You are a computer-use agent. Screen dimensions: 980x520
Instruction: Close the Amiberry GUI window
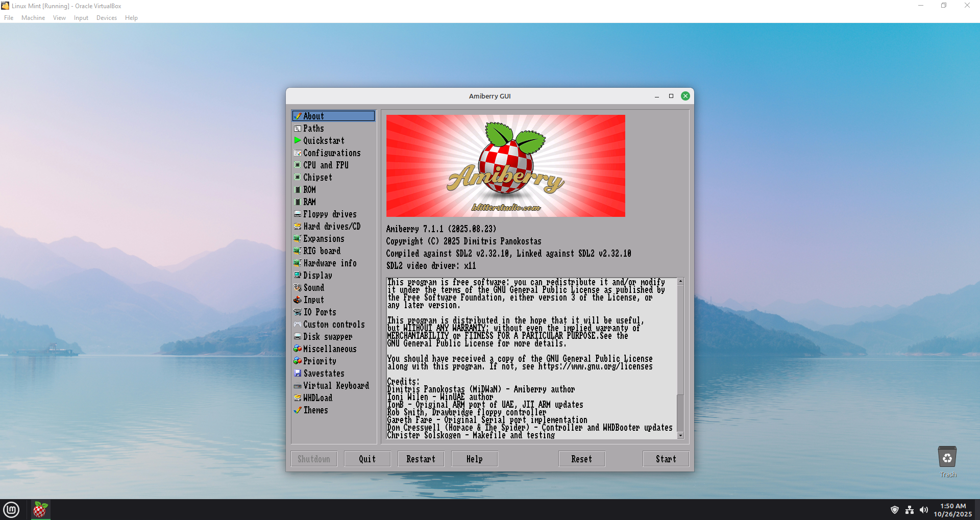click(685, 96)
